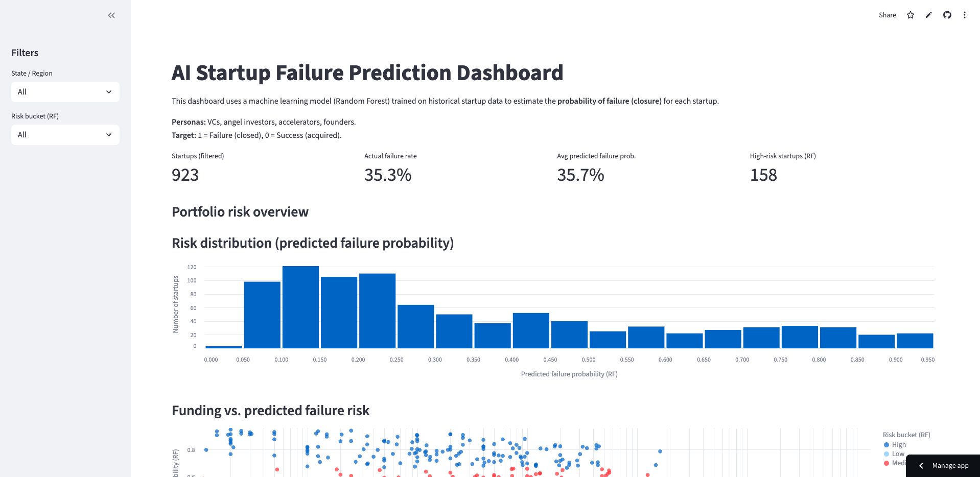The width and height of the screenshot is (980, 477).
Task: Click the Share button
Action: tap(887, 15)
